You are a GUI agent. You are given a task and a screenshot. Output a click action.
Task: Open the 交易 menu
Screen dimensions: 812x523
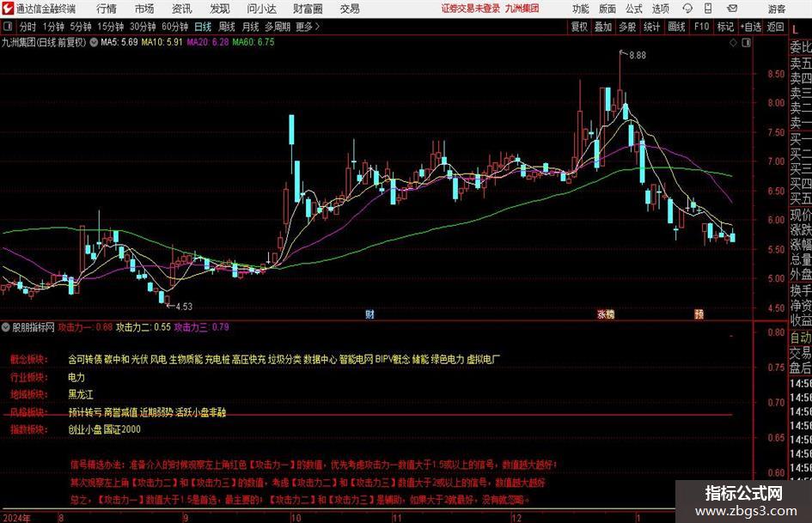pos(350,9)
